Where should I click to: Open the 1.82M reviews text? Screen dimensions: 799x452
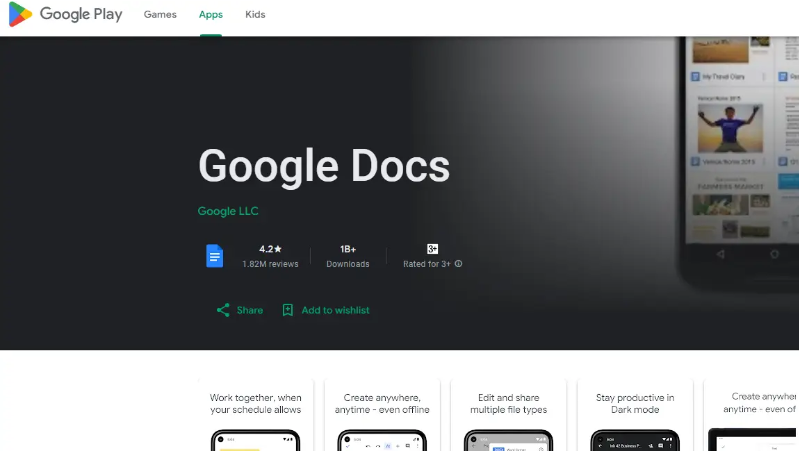tap(270, 264)
